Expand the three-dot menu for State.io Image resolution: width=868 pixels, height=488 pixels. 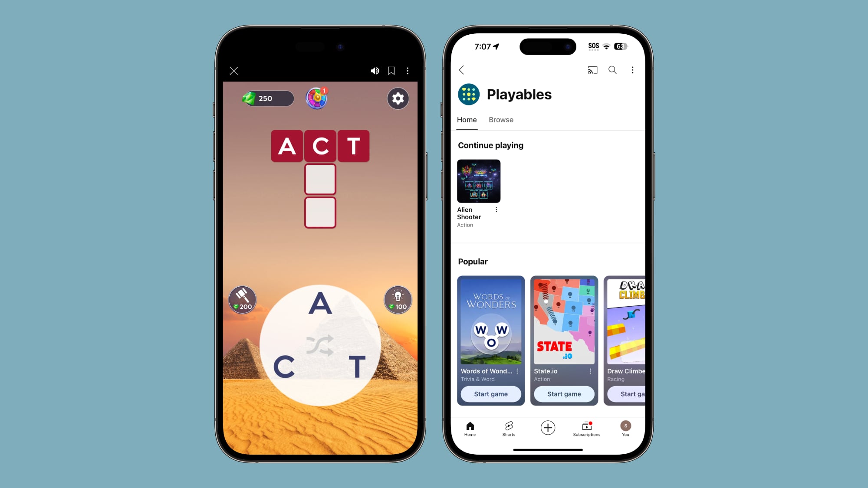590,371
